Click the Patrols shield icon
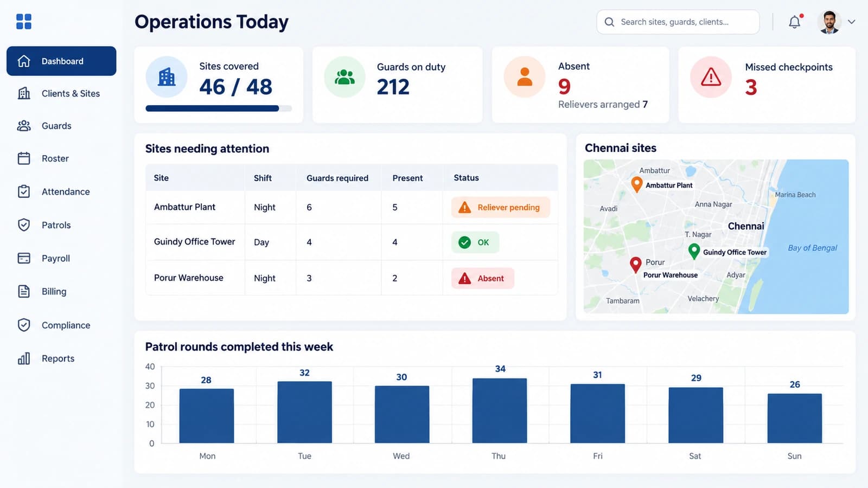The width and height of the screenshot is (868, 488). (x=24, y=225)
